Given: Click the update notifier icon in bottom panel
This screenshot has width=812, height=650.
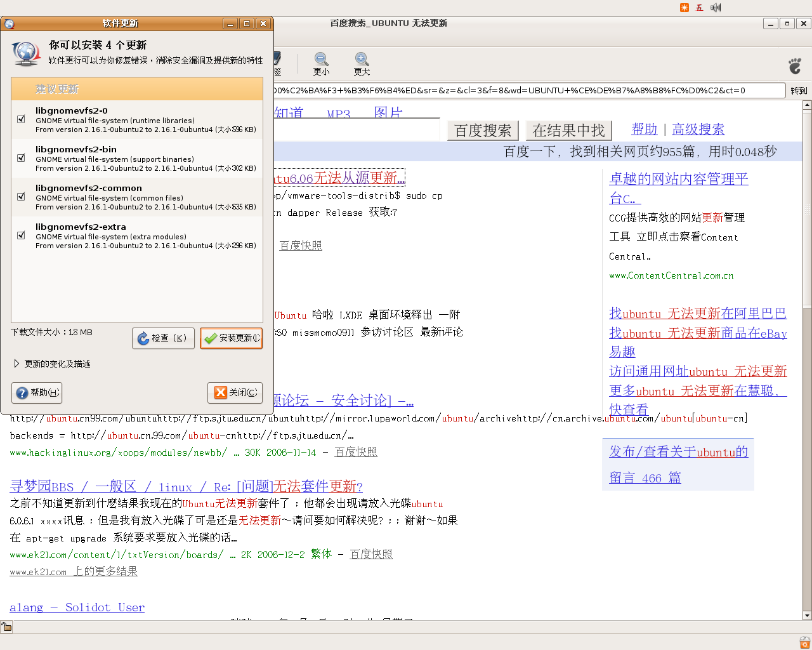Looking at the screenshot, I should coord(804,642).
